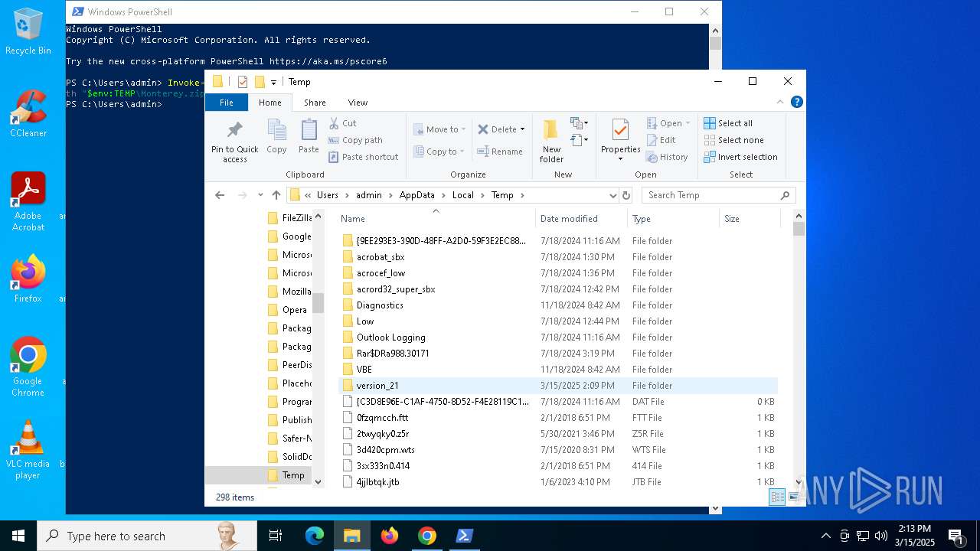Expand the address bar history dropdown
The width and height of the screenshot is (980, 551).
(x=612, y=195)
